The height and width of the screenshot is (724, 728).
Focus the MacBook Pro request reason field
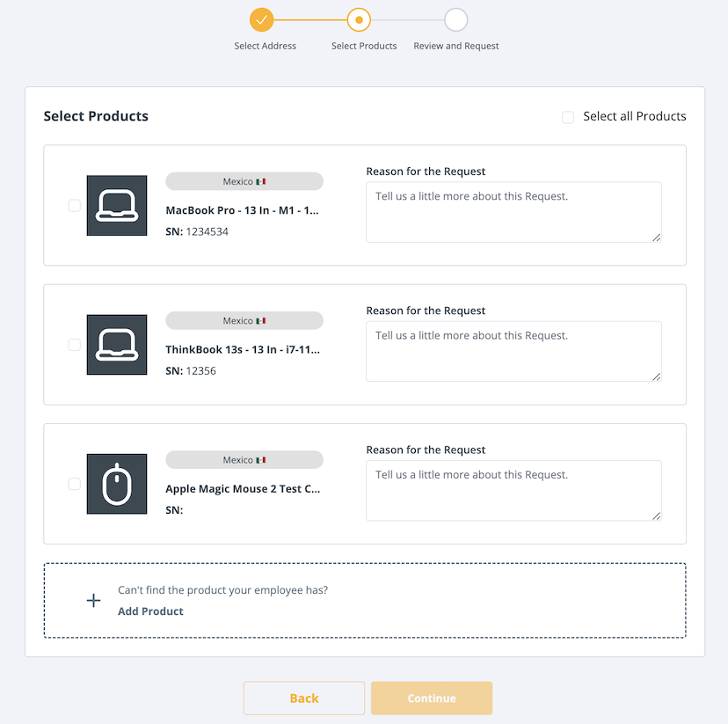(513, 211)
